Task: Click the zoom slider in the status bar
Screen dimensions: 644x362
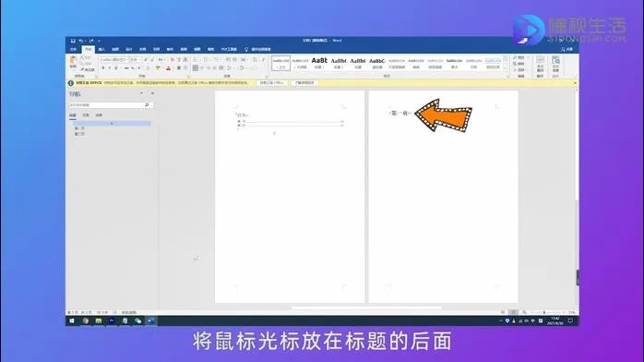Action: tap(545, 313)
